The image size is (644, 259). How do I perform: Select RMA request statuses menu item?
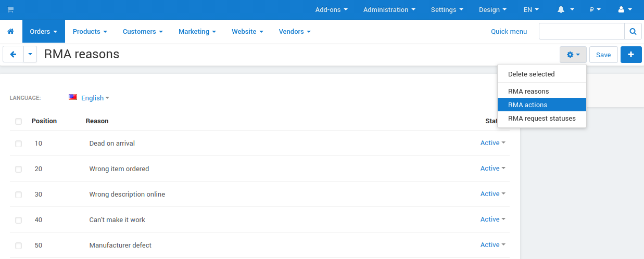pyautogui.click(x=542, y=118)
